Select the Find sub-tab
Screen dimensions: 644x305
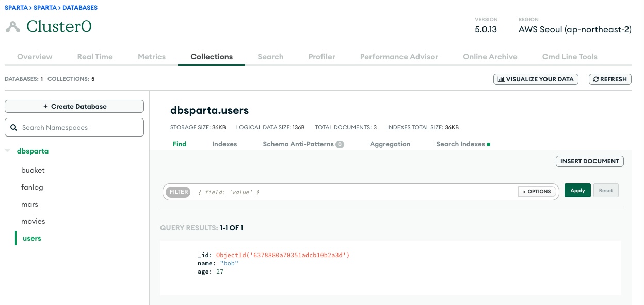pos(180,144)
